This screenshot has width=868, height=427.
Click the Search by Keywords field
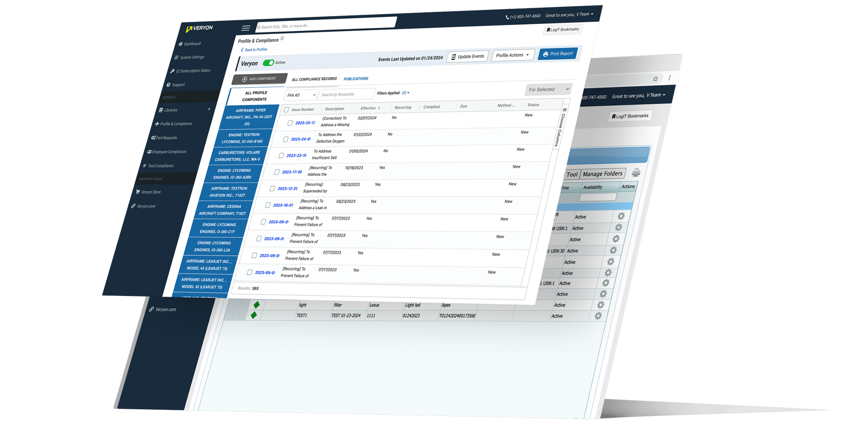pos(347,94)
